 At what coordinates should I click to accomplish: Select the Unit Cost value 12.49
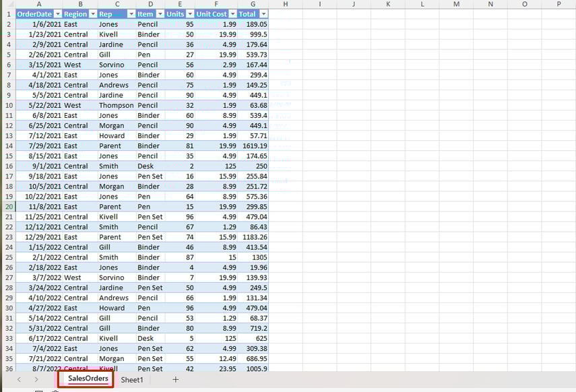tap(216, 359)
